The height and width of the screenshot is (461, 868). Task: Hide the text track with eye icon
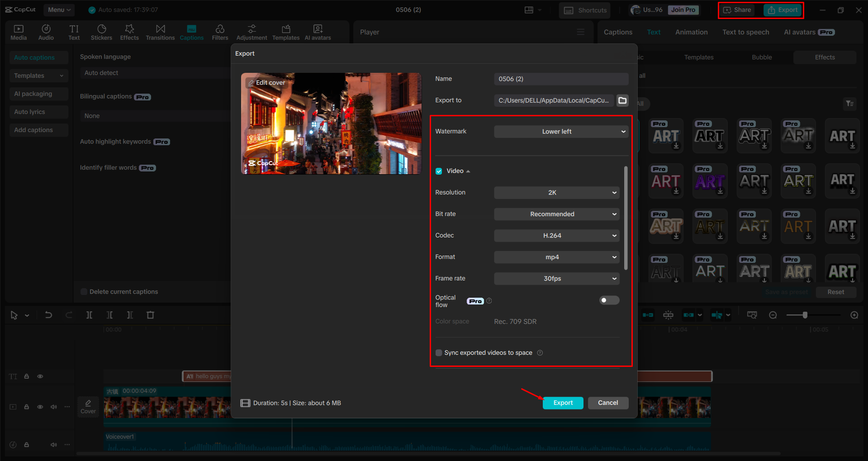(40, 376)
